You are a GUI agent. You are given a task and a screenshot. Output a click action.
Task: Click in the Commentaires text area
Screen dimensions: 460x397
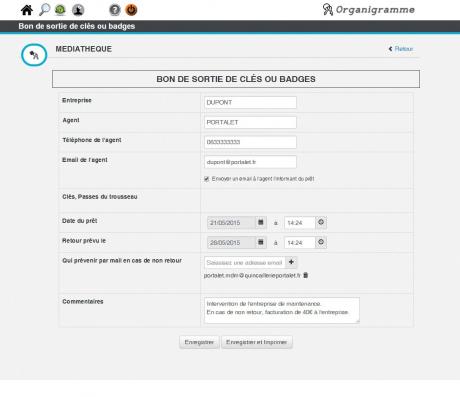pos(282,310)
